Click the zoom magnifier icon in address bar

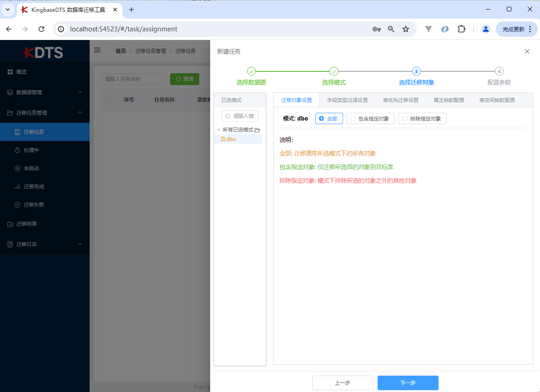(x=391, y=29)
